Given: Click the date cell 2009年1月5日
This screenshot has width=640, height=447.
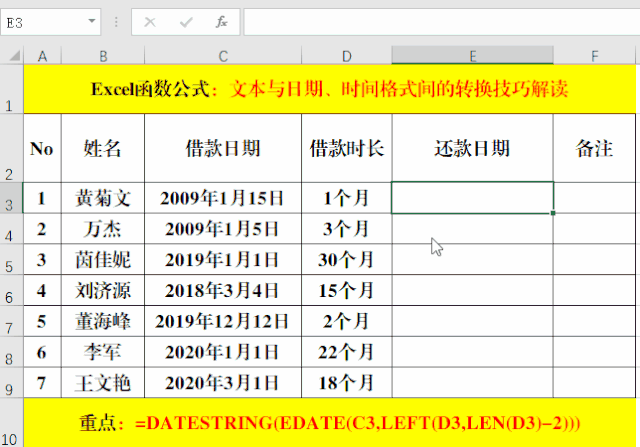Looking at the screenshot, I should (223, 229).
